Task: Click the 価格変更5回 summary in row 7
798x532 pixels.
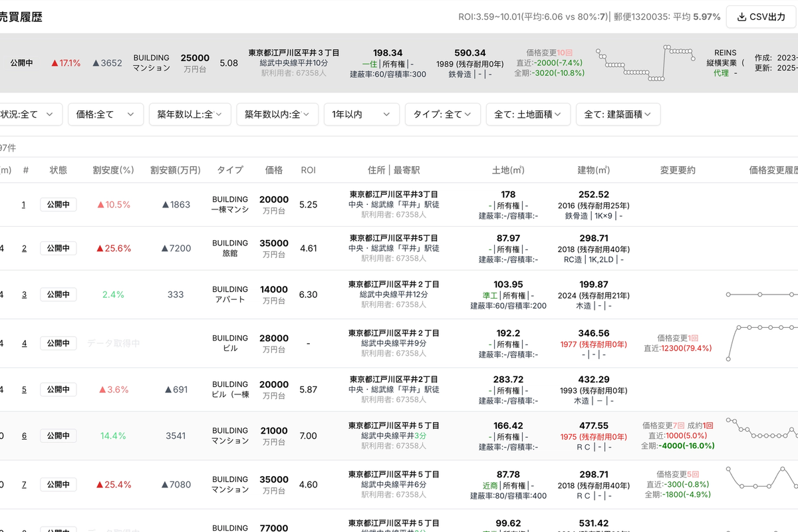Action: 678,474
